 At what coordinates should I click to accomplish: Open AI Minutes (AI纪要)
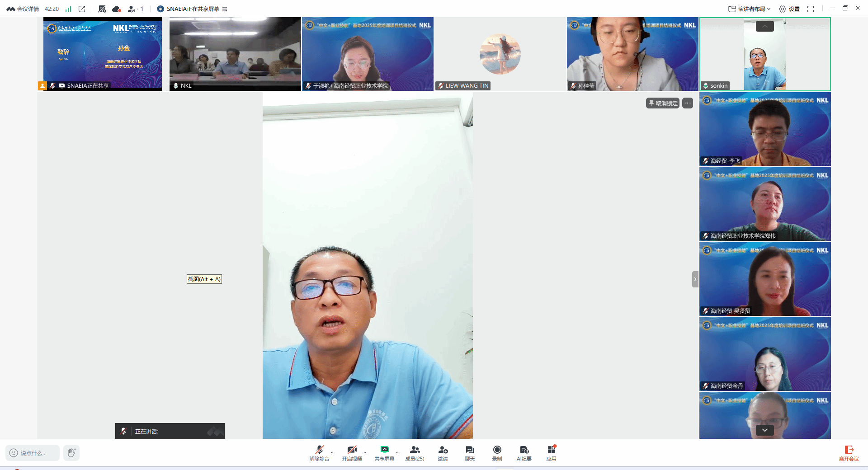point(524,453)
